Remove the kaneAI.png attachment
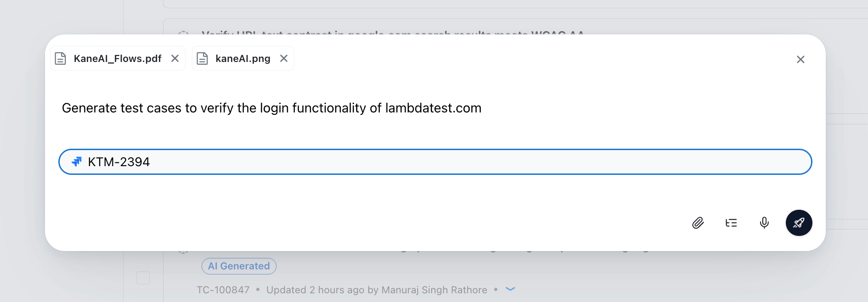This screenshot has width=868, height=302. (283, 58)
